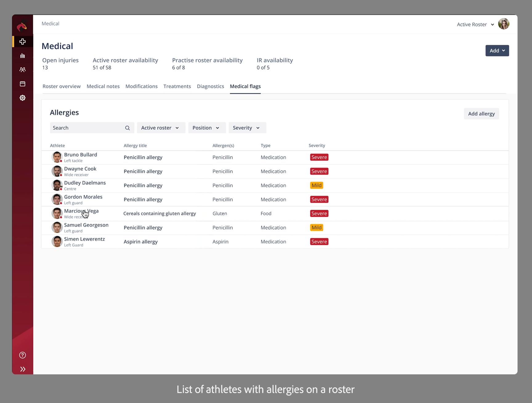
Task: Click Dudley Daelmans' Mild badge
Action: point(316,185)
